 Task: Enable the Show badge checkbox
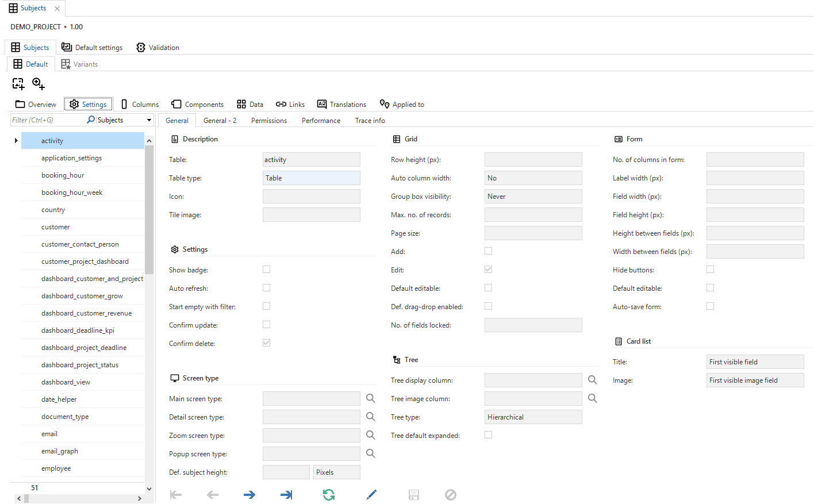pos(266,270)
